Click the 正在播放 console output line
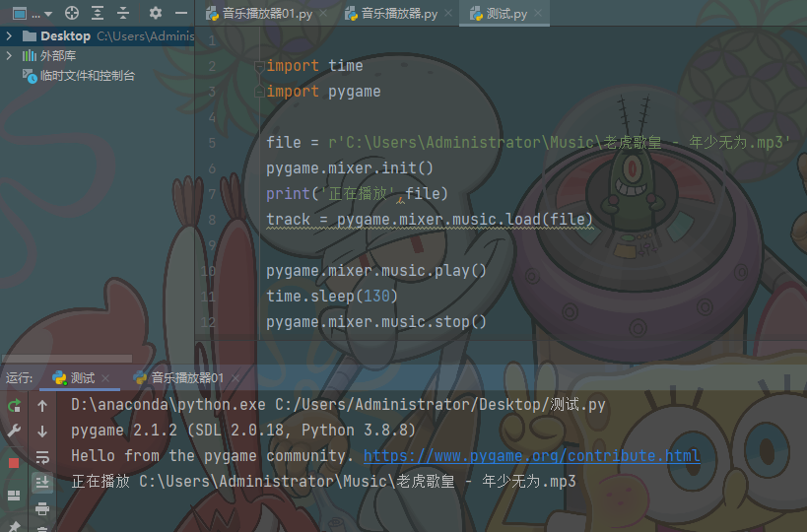Image resolution: width=807 pixels, height=532 pixels. point(323,482)
